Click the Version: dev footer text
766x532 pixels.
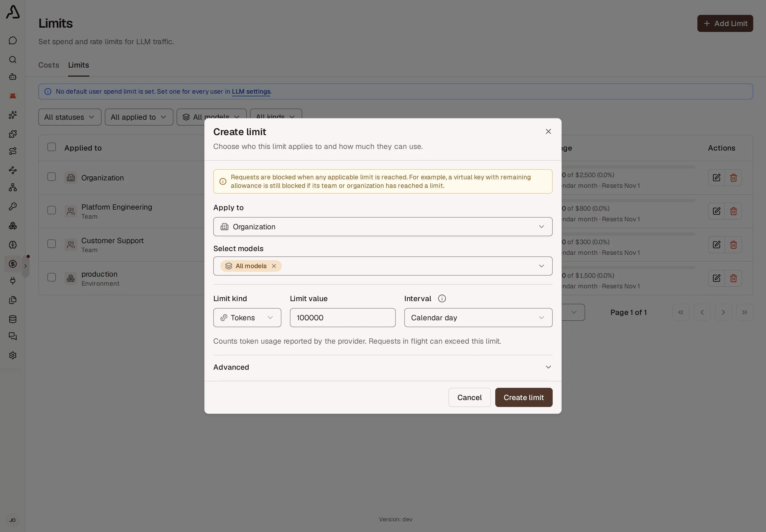coord(395,519)
